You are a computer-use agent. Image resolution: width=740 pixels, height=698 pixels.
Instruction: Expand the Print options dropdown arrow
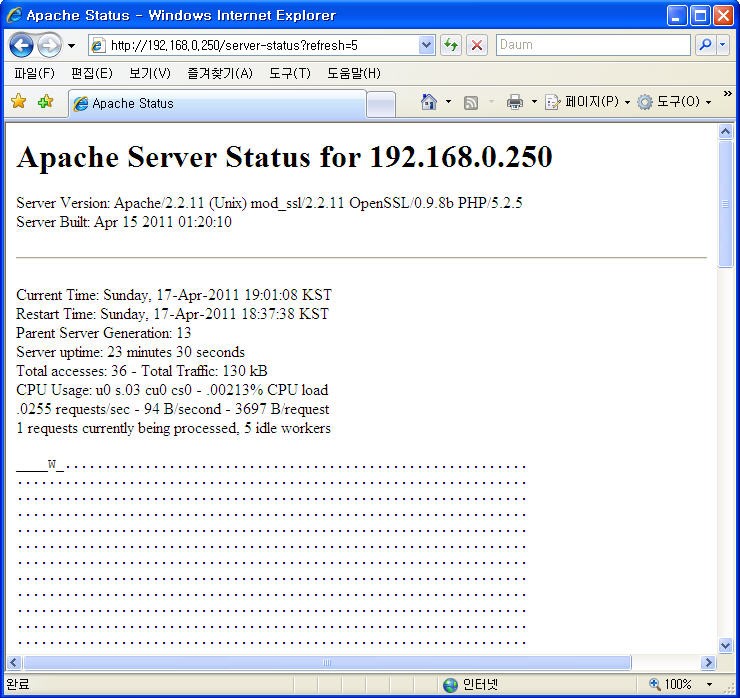click(534, 101)
